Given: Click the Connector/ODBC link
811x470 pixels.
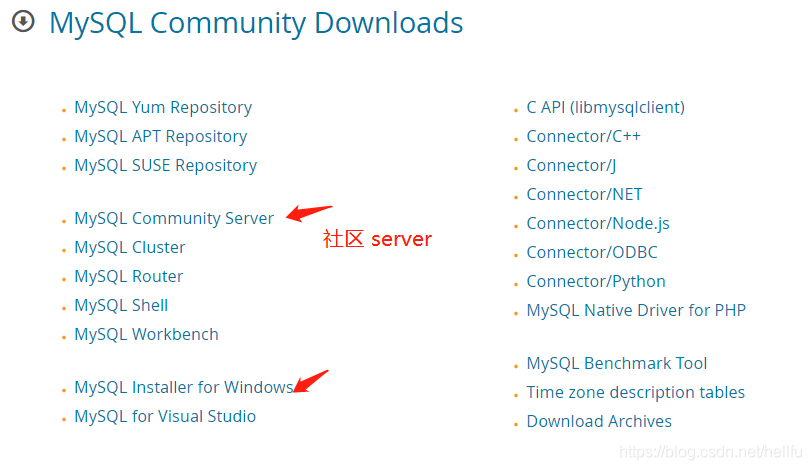Looking at the screenshot, I should (592, 252).
